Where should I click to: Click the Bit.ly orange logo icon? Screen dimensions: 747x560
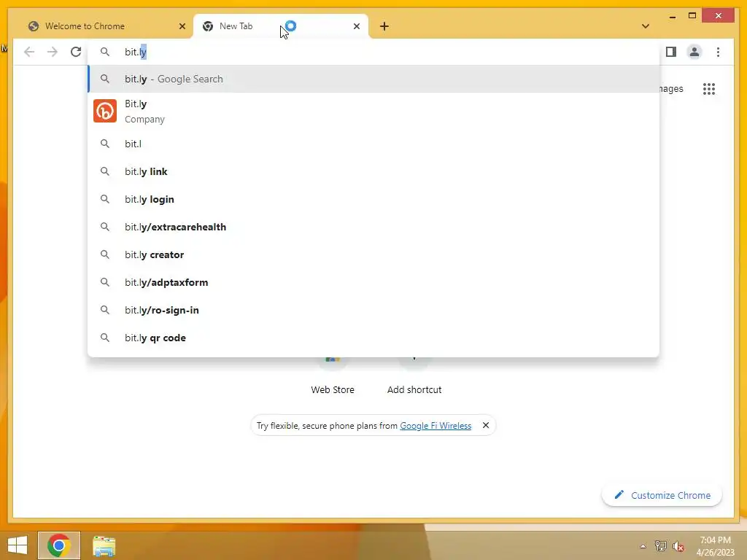(105, 111)
